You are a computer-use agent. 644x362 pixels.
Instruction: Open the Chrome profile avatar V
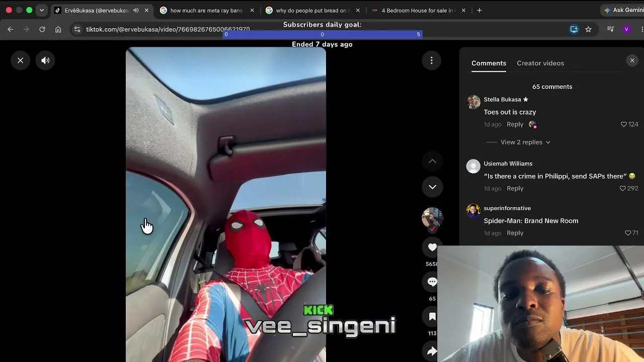pos(626,30)
